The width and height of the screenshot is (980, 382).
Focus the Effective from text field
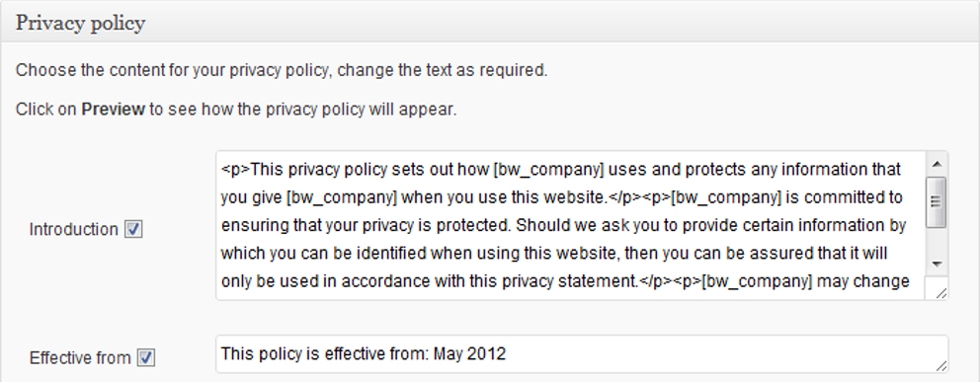[x=582, y=354]
